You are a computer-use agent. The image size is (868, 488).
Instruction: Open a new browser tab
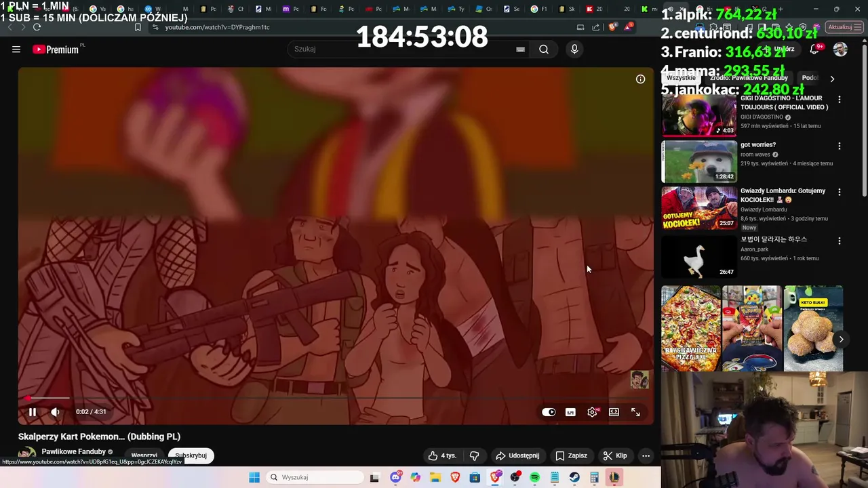pos(781,9)
